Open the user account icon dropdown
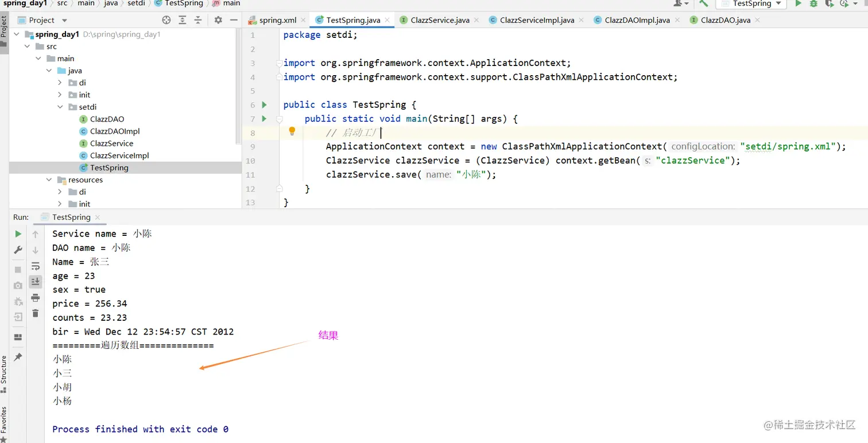The width and height of the screenshot is (868, 443). [x=681, y=3]
